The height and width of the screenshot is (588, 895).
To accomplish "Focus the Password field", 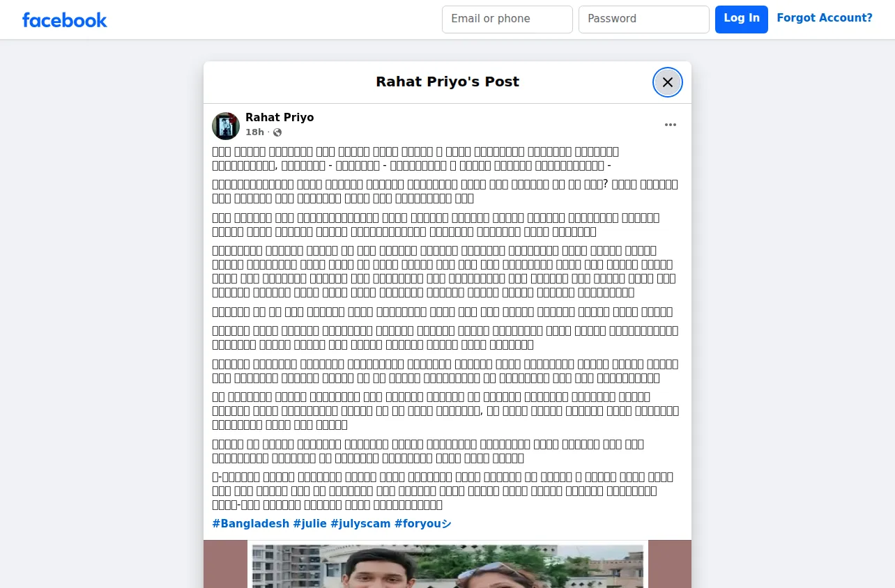I will pyautogui.click(x=644, y=20).
